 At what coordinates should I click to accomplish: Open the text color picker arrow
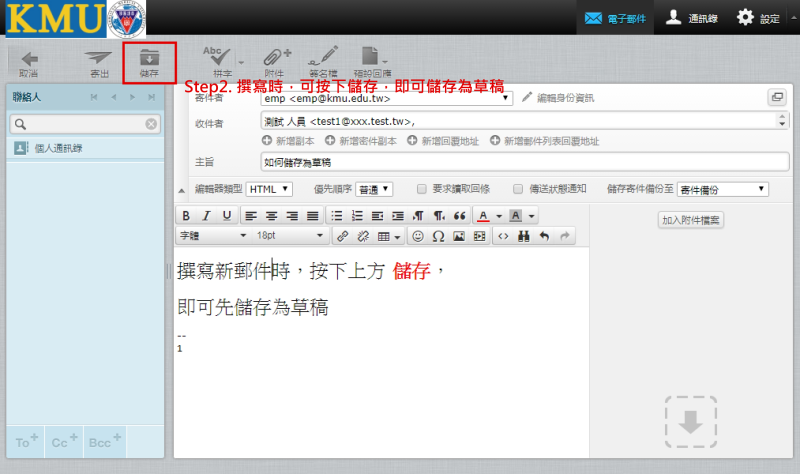tap(499, 216)
